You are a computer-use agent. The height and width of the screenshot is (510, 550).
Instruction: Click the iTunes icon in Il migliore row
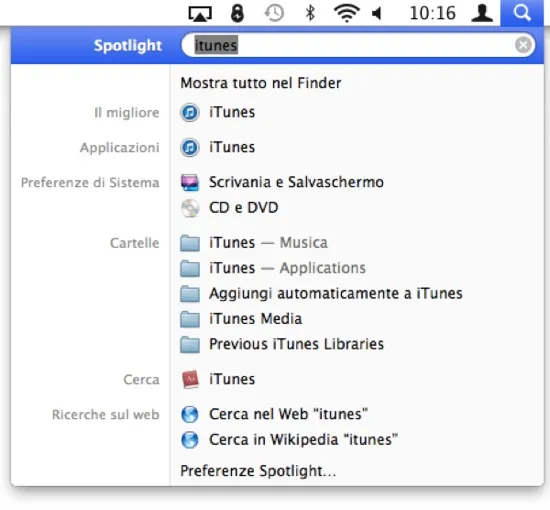click(x=190, y=113)
